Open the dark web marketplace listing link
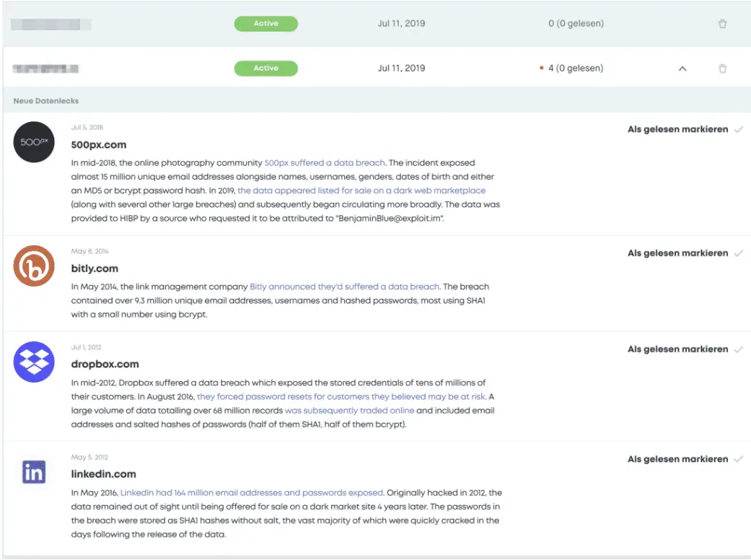Viewport: 751px width, 560px height. pyautogui.click(x=361, y=191)
